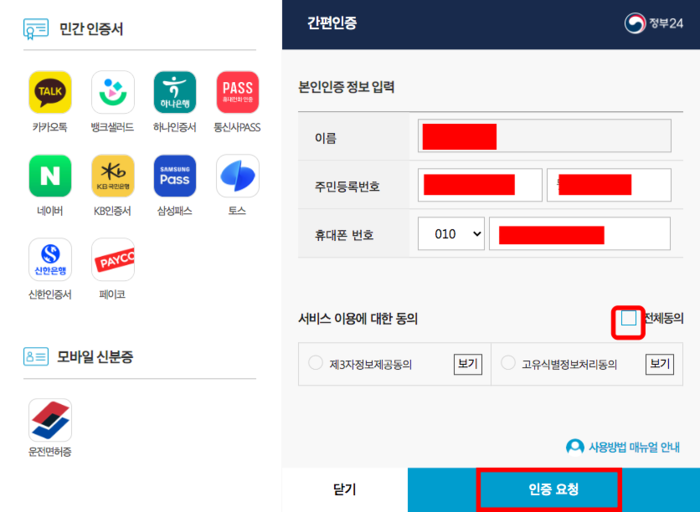This screenshot has height=512, width=700.
Task: Click the 하나인증서 label text
Action: (175, 127)
